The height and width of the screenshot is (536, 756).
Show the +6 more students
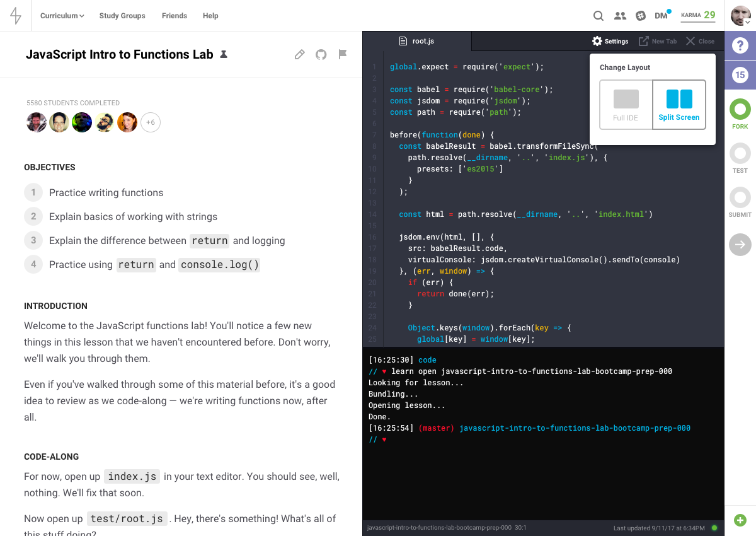pos(150,122)
